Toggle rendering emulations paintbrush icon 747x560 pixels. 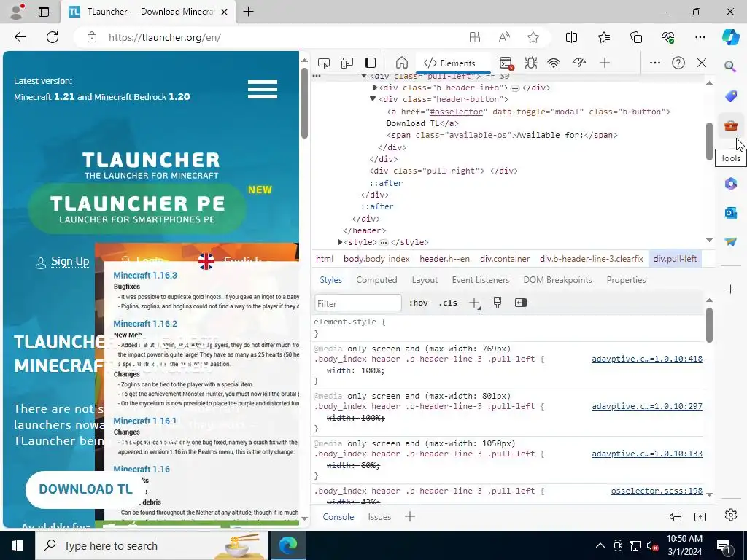coord(498,303)
